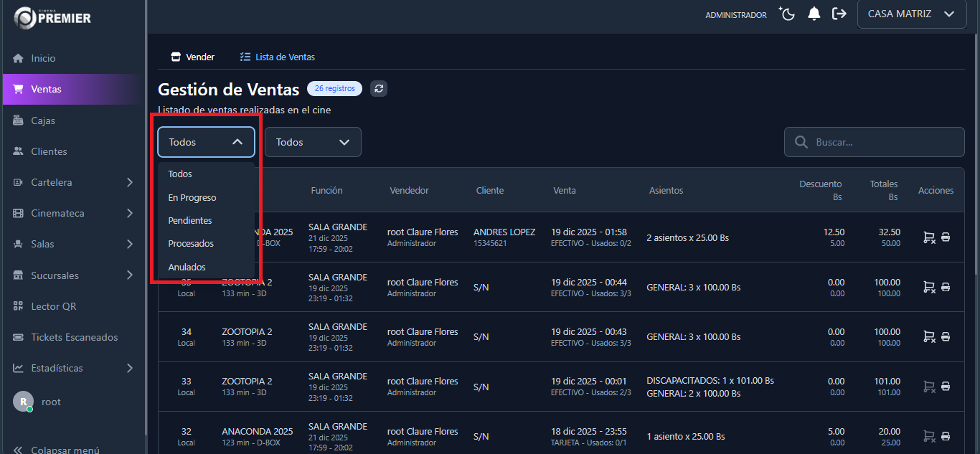
Task: Go to Tickets Escaneados page
Action: click(74, 337)
